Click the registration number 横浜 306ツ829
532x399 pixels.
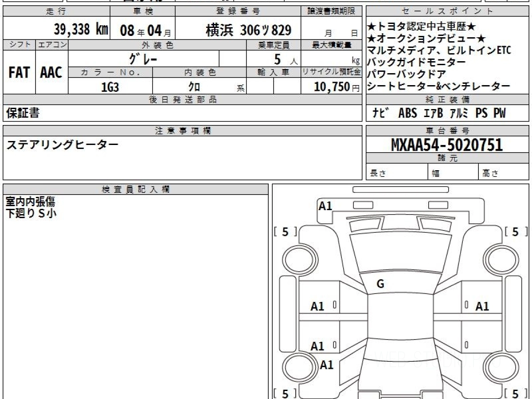248,30
